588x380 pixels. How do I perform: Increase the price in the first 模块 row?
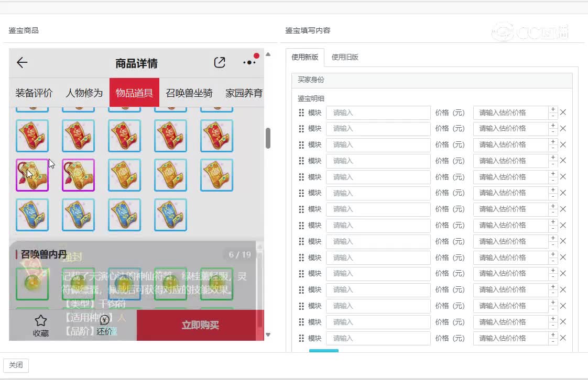pyautogui.click(x=553, y=109)
